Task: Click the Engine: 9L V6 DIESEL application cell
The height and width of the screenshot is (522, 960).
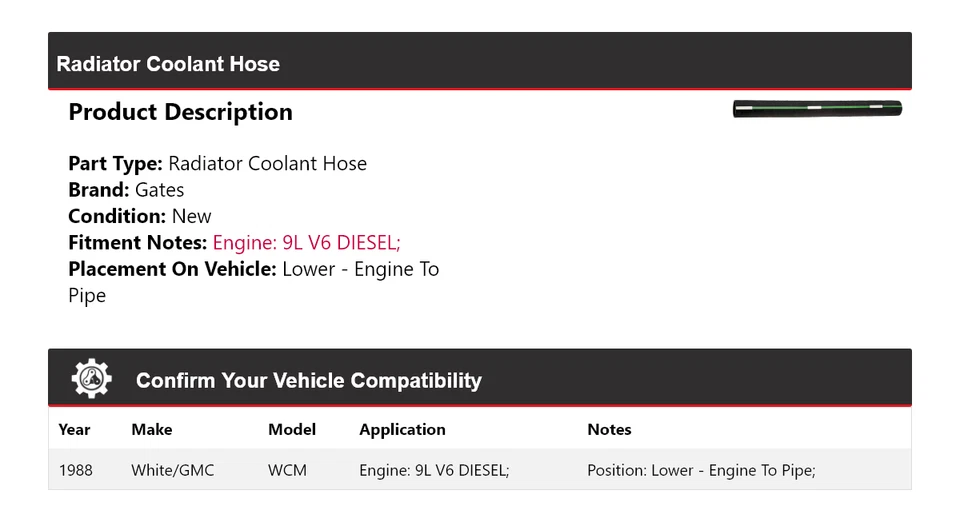Action: (434, 470)
